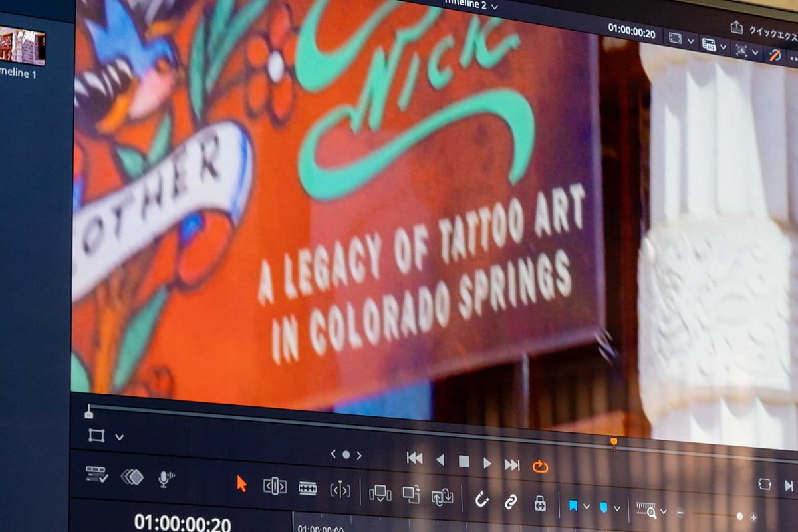Click the Fit to viewer zoom icon

click(741, 49)
